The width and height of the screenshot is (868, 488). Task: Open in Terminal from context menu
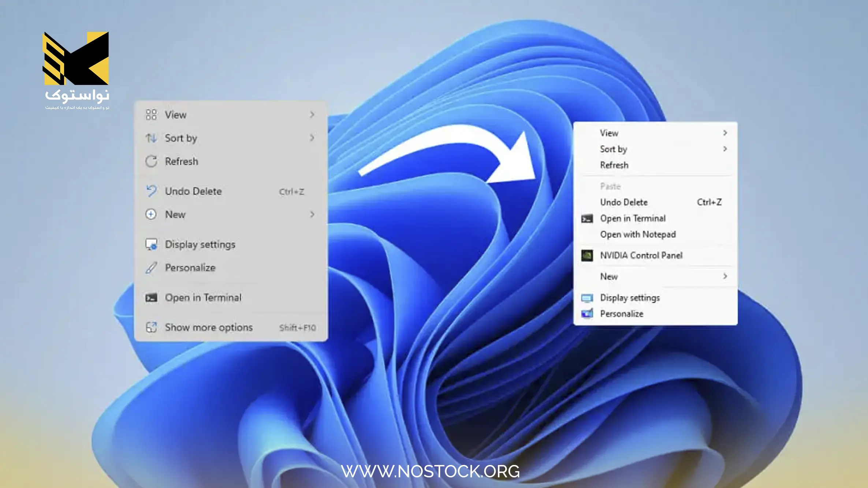tap(203, 297)
